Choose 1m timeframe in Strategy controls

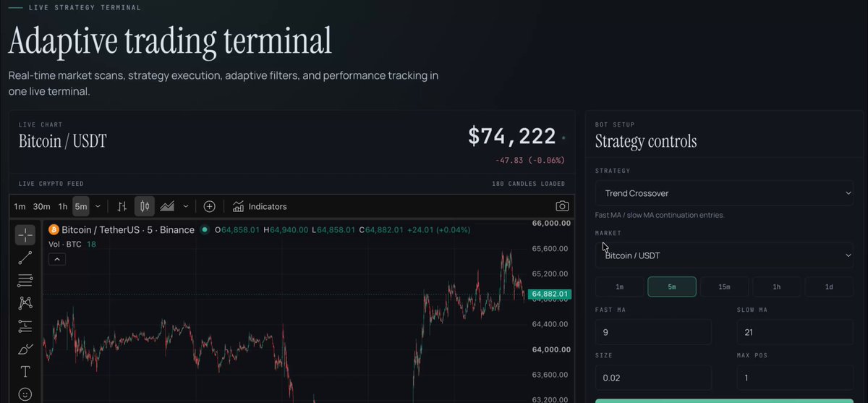tap(620, 287)
